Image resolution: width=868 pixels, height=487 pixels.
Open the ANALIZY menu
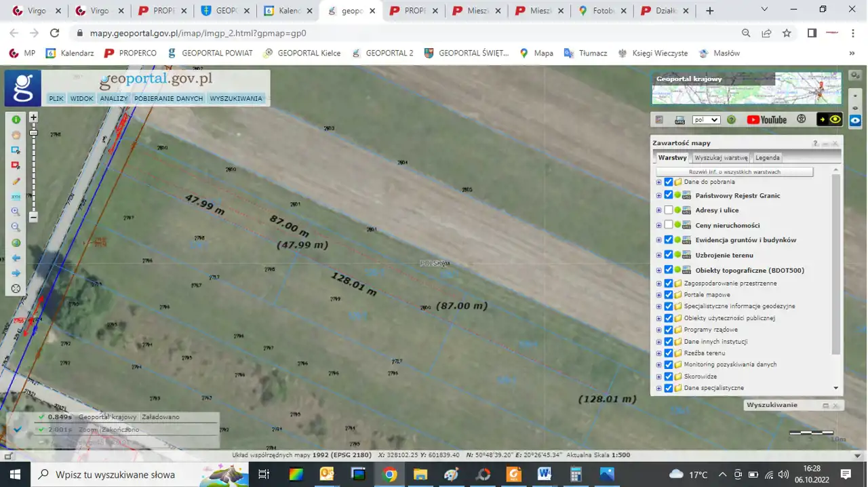point(113,98)
